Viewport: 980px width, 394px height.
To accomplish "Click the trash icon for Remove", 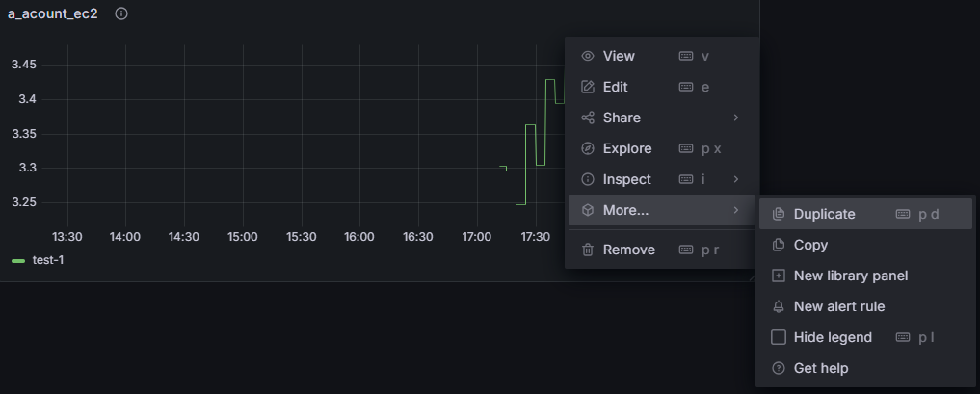I will tap(588, 250).
